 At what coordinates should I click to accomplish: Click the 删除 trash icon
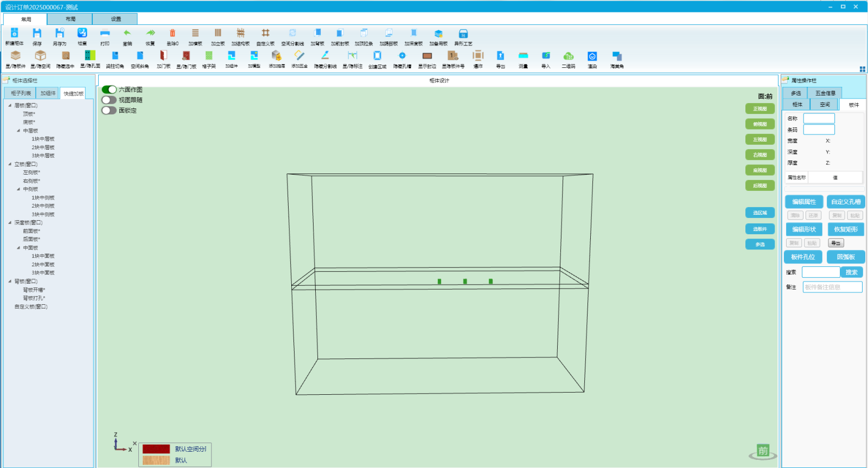(173, 34)
